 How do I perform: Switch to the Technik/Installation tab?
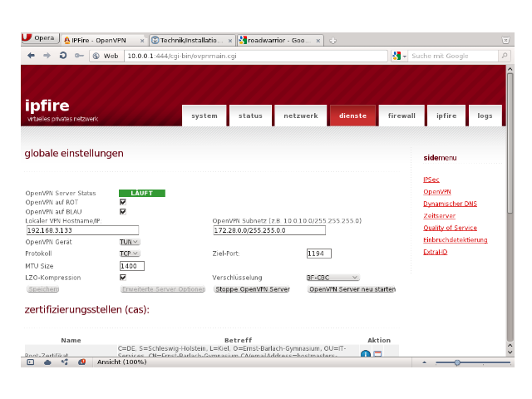click(x=193, y=41)
